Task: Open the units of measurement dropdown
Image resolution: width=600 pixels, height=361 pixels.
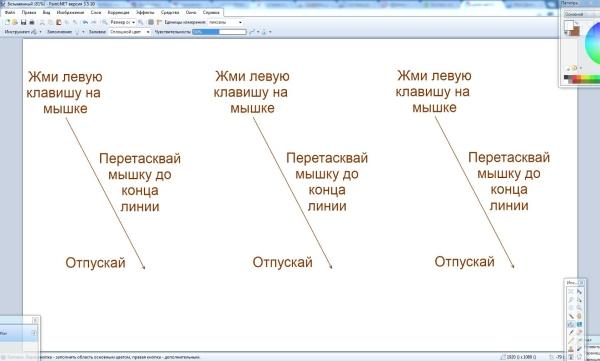Action: point(226,22)
